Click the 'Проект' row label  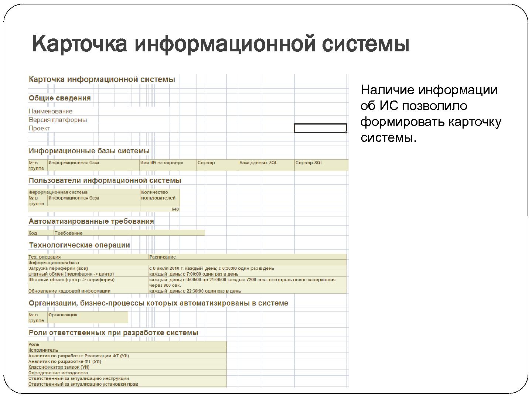pos(39,128)
